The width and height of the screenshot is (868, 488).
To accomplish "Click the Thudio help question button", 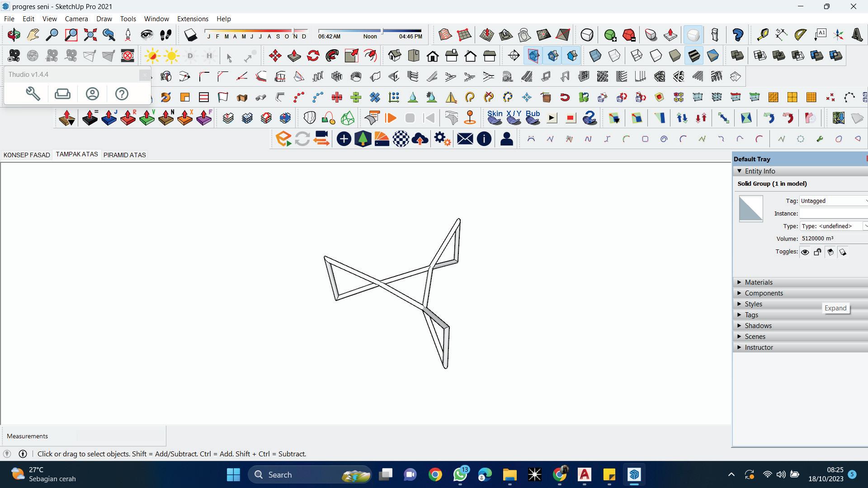I will tap(121, 94).
